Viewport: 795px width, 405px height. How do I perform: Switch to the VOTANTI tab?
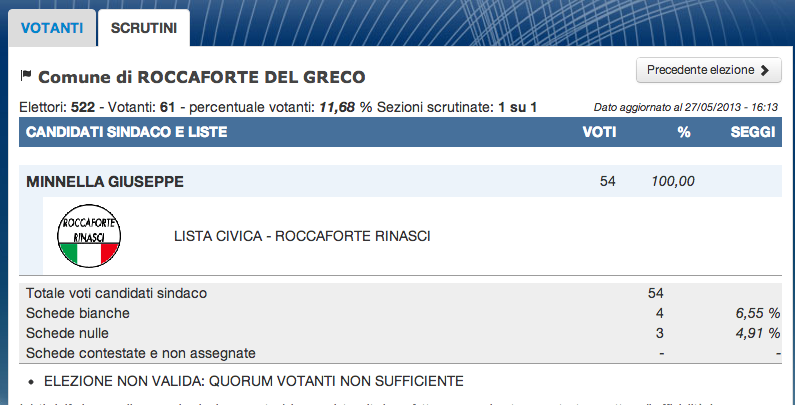52,28
